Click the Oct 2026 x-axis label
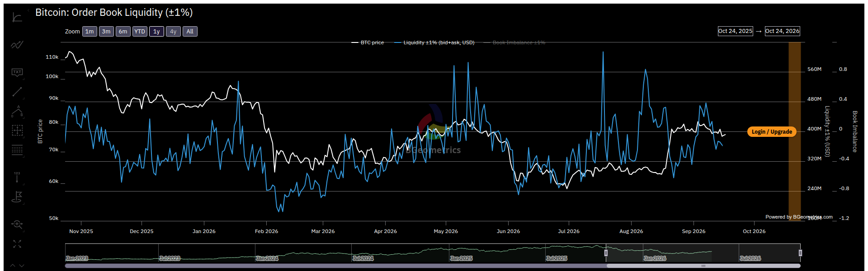Image resolution: width=868 pixels, height=271 pixels. point(754,231)
